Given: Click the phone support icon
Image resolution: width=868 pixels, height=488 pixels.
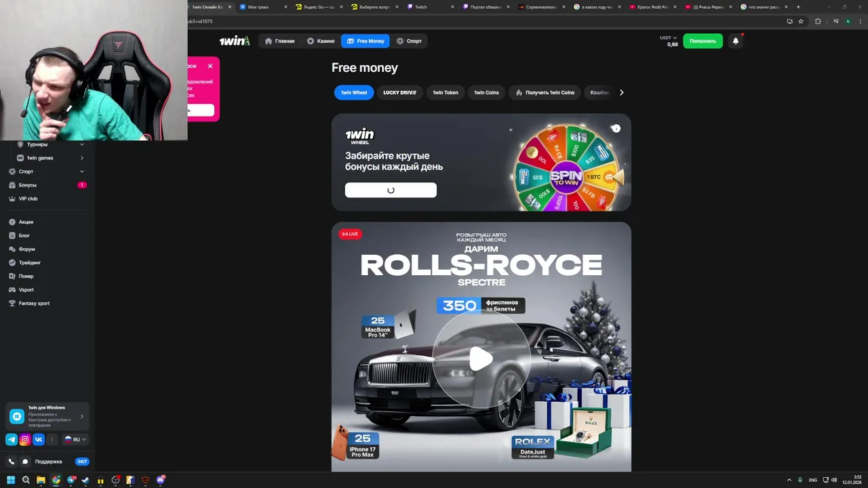Looking at the screenshot, I should point(12,462).
